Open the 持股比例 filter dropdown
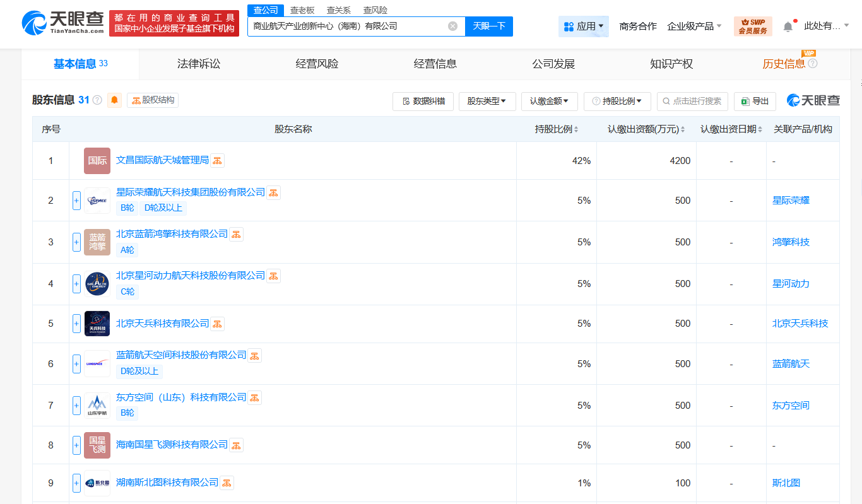Viewport: 862px width, 504px height. tap(617, 101)
